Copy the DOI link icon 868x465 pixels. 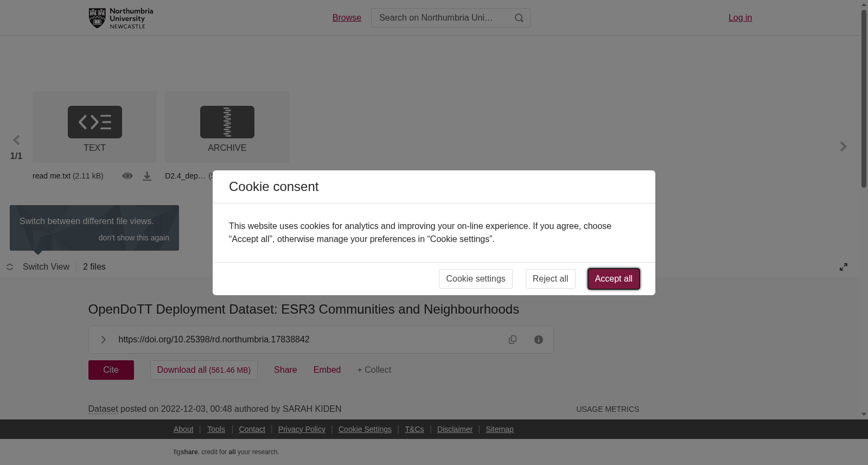(513, 340)
